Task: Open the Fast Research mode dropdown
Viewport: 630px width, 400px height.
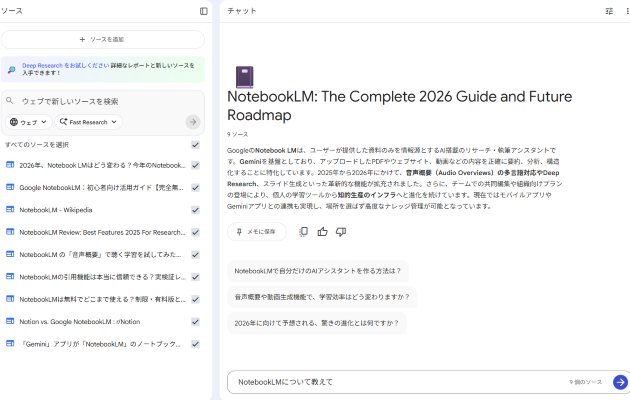Action: 89,122
